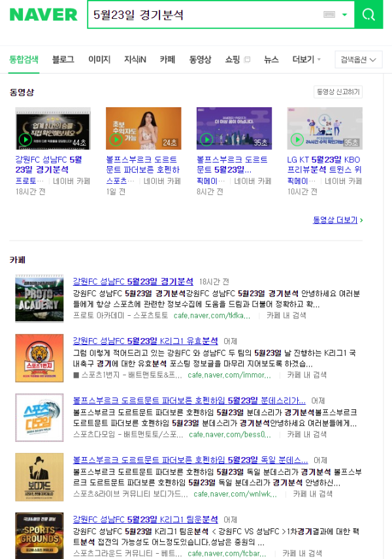Viewport: 392px width, 559px height.
Task: Click 카페 내 검색 for 스포츠그라운드
Action: 302,554
